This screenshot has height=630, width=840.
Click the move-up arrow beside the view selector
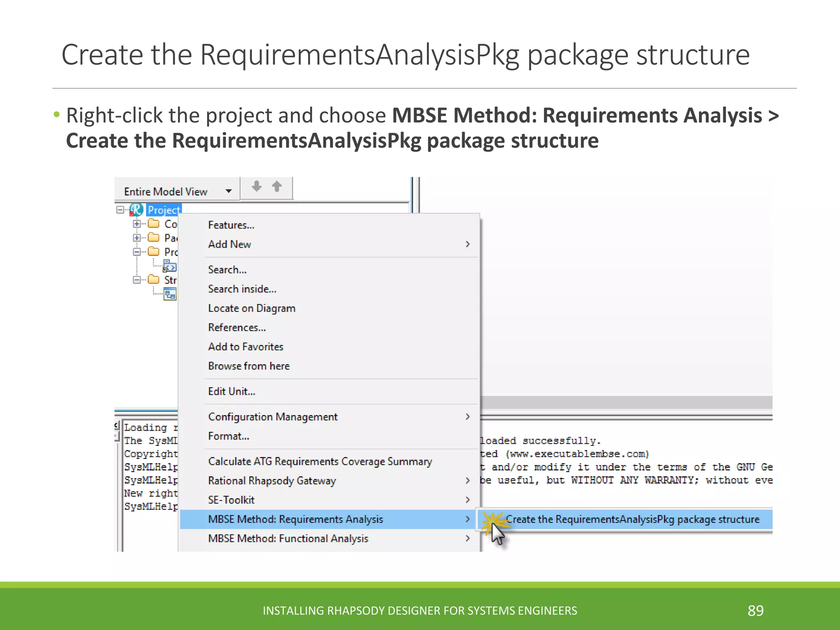tap(277, 186)
